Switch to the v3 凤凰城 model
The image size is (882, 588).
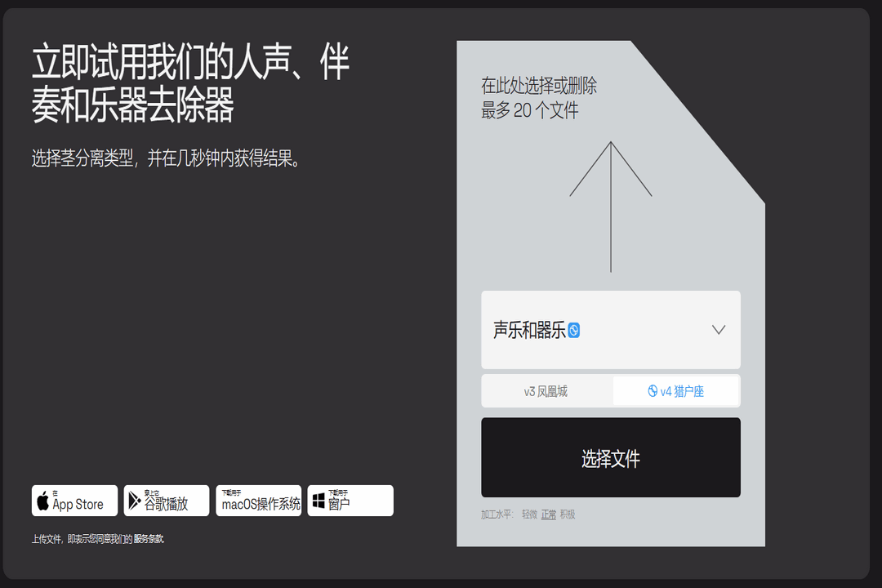pyautogui.click(x=546, y=390)
